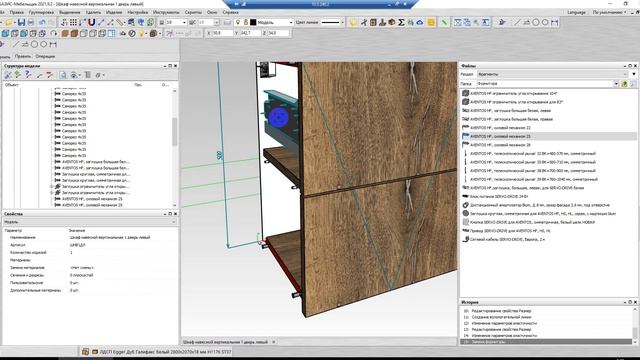Select Сетевой кабель SERVO-DRIVE, Европа, 2 м
This screenshot has width=640, height=360.
pyautogui.click(x=507, y=239)
